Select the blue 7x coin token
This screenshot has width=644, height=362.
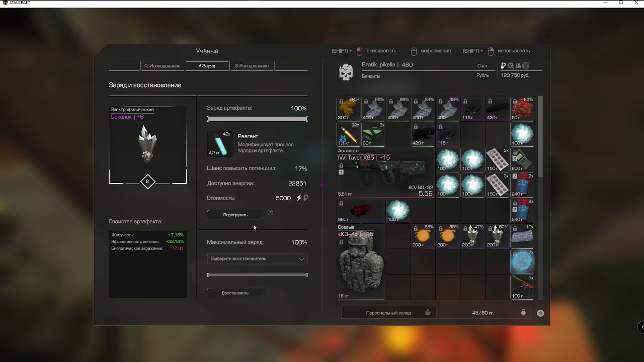522,262
